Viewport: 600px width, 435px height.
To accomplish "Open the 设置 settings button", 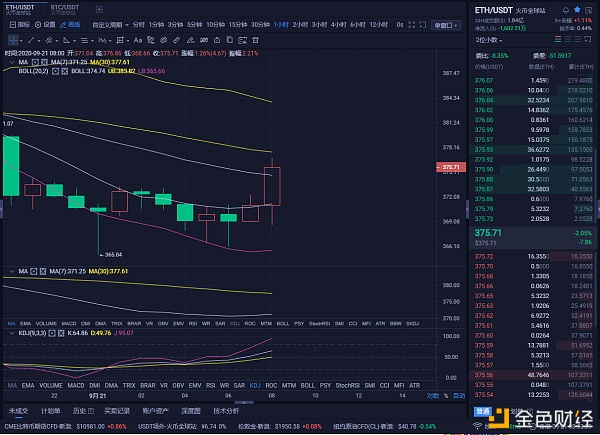I will click(x=45, y=25).
